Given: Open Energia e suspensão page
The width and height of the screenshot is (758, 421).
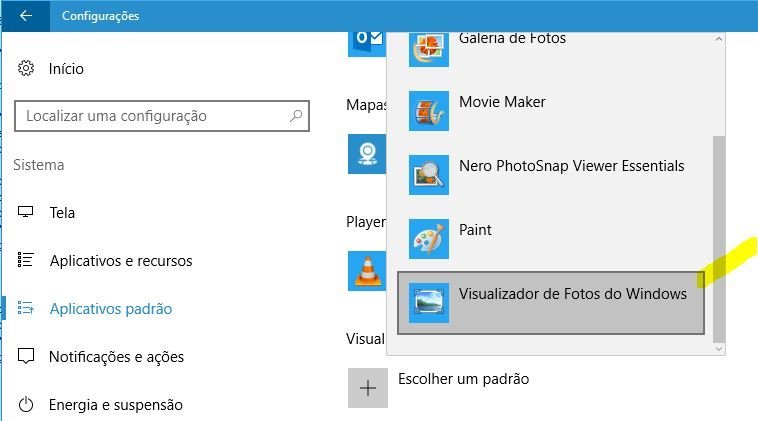Looking at the screenshot, I should pos(116,405).
